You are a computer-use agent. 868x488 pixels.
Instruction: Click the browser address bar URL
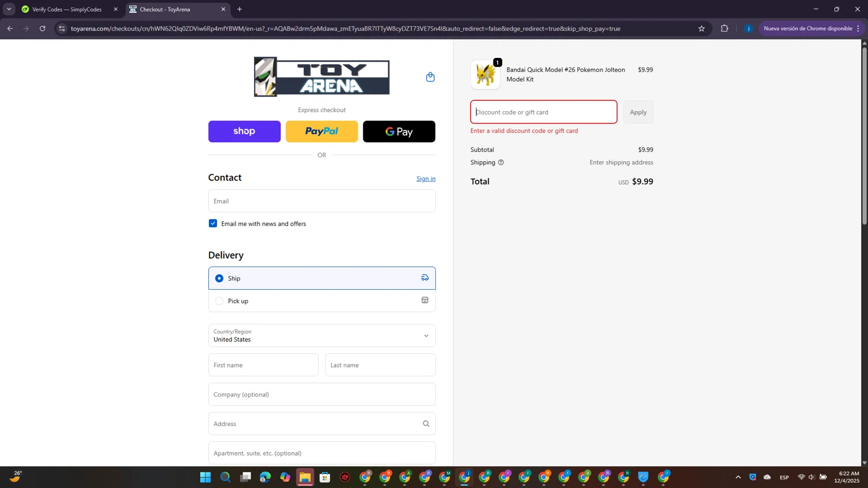345,28
